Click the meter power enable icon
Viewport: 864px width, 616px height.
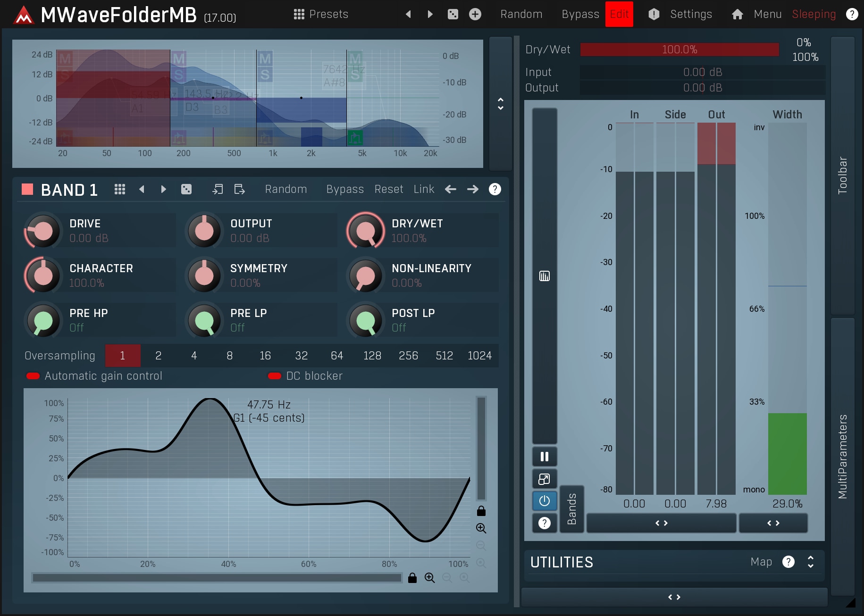544,500
